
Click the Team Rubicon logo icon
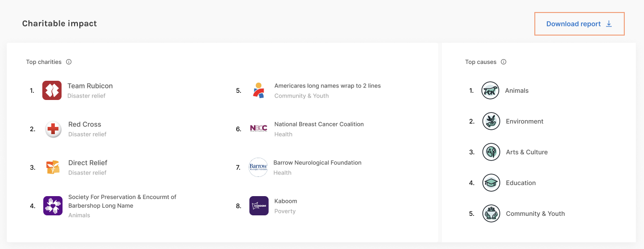pos(52,90)
